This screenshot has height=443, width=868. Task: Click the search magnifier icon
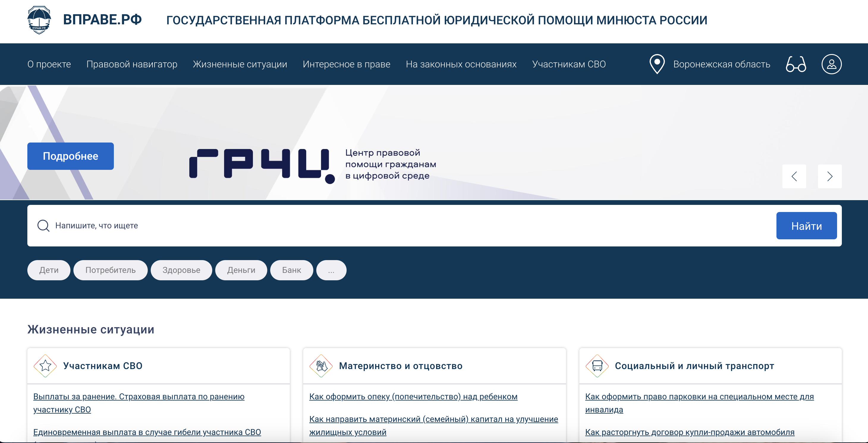pos(43,226)
